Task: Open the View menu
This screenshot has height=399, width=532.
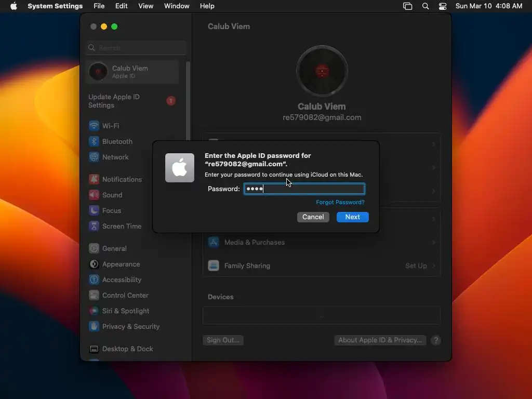Action: (146, 6)
